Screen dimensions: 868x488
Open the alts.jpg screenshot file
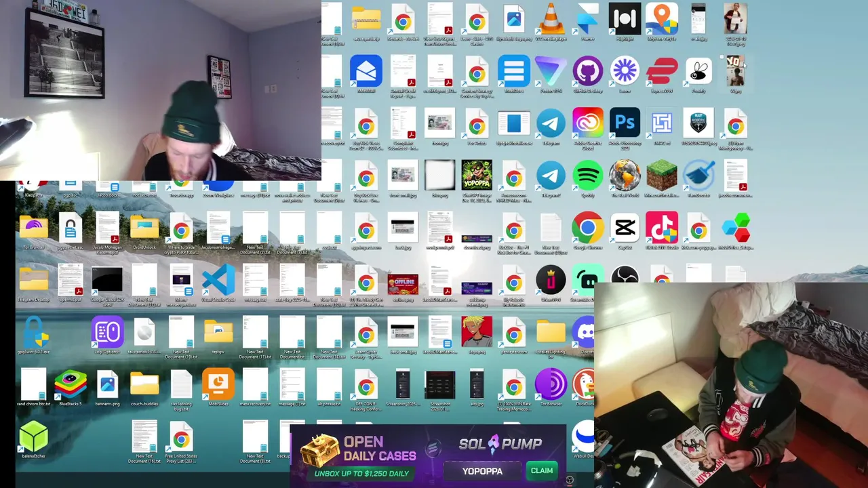click(x=477, y=384)
